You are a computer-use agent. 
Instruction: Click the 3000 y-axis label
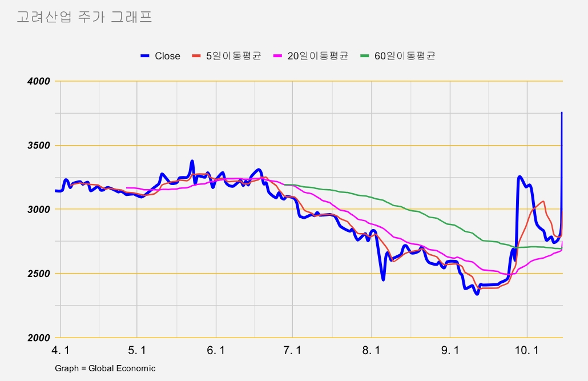click(x=39, y=210)
